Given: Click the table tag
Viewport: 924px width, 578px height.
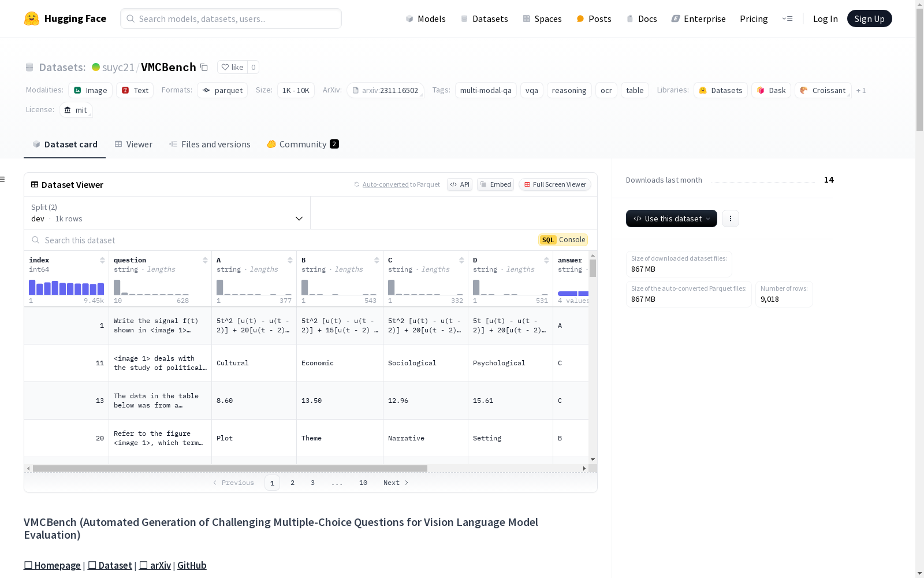Looking at the screenshot, I should click(x=635, y=90).
